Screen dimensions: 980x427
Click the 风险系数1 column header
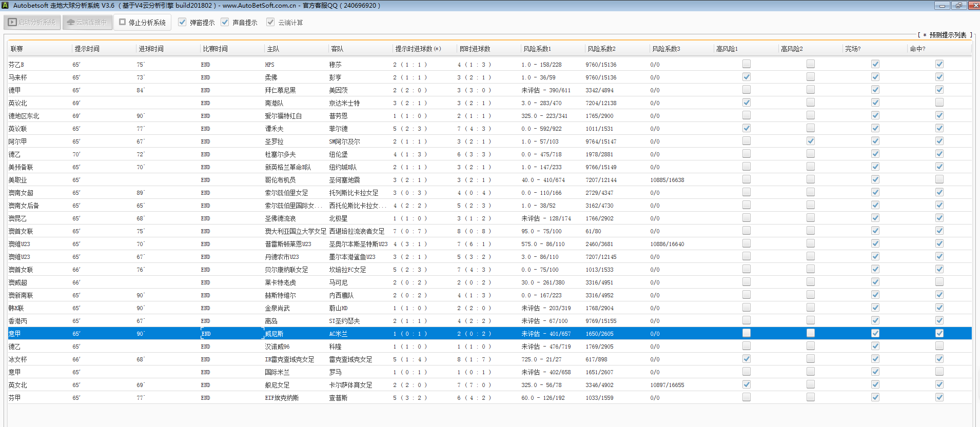click(x=537, y=49)
